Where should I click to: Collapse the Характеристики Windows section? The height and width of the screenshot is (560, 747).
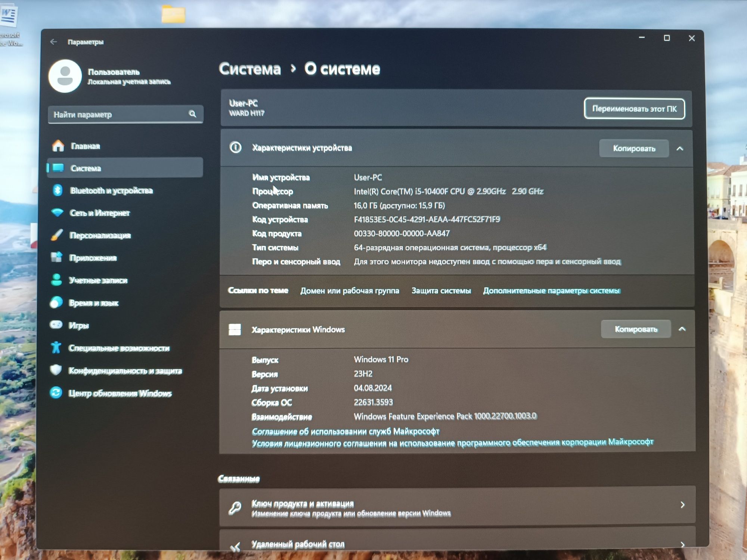coord(682,329)
